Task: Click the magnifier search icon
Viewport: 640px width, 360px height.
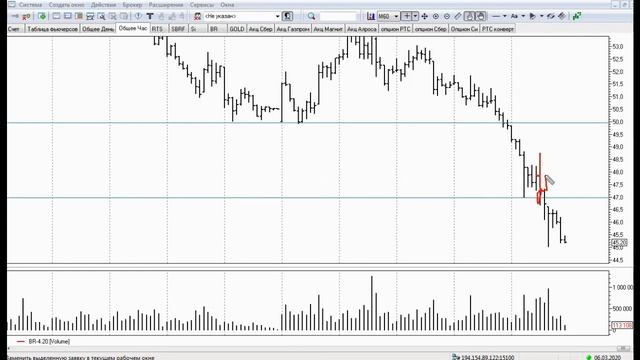Action: (x=311, y=16)
